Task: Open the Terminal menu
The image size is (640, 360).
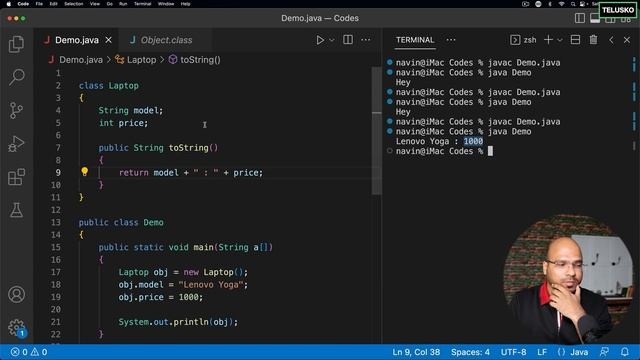Action: (142, 4)
